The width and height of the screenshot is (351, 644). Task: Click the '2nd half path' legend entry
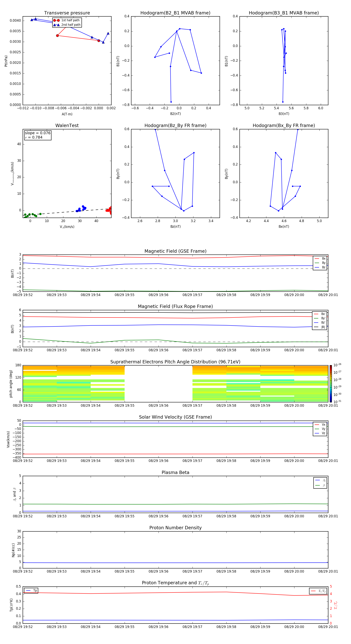point(67,25)
